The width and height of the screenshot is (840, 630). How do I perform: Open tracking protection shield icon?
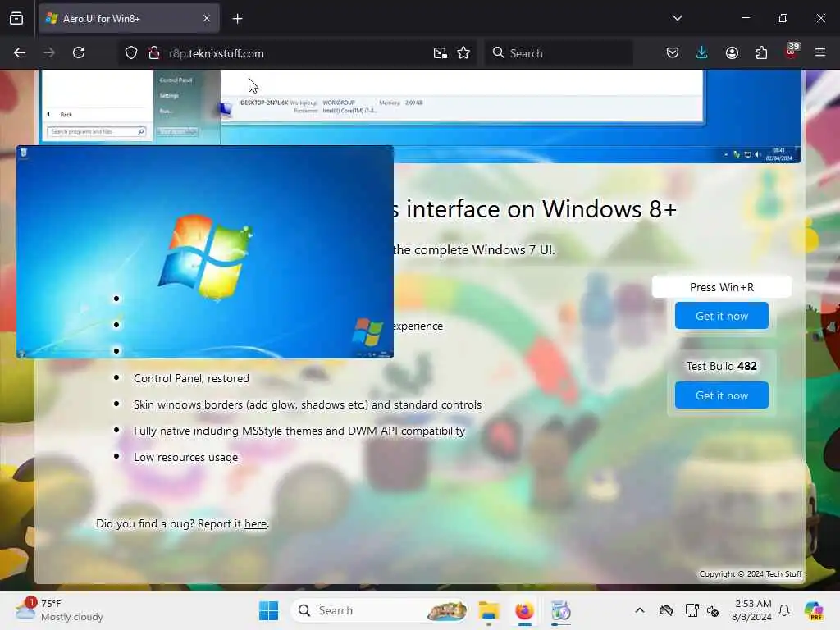(131, 53)
